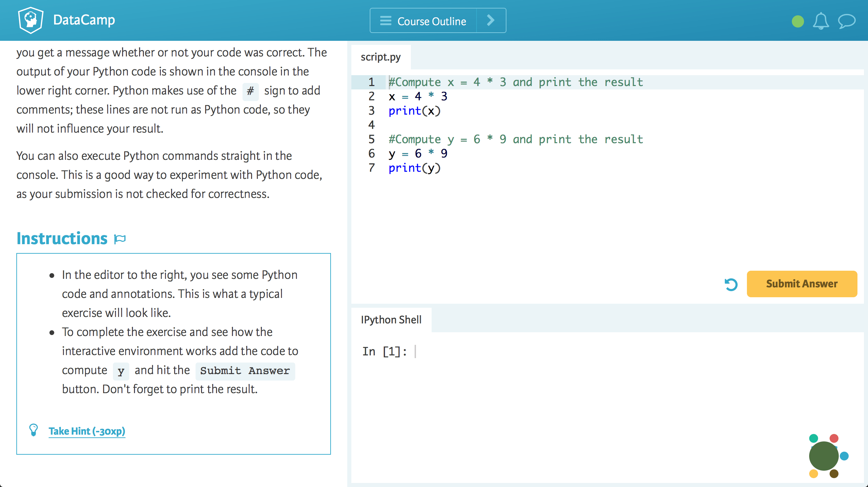Viewport: 868px width, 487px height.
Task: Reset code with the circular arrow icon
Action: click(x=731, y=284)
